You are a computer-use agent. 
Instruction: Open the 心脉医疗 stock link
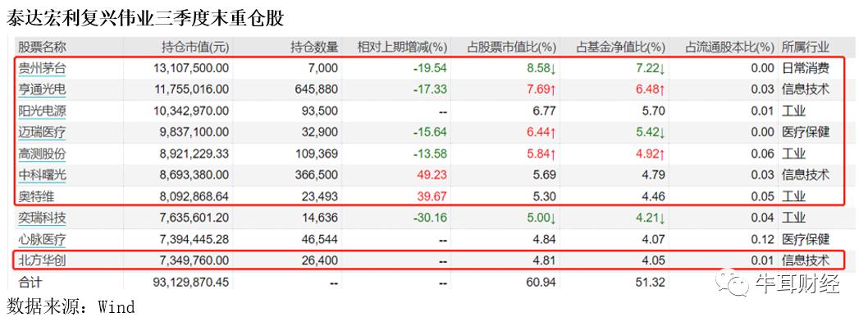click(42, 239)
